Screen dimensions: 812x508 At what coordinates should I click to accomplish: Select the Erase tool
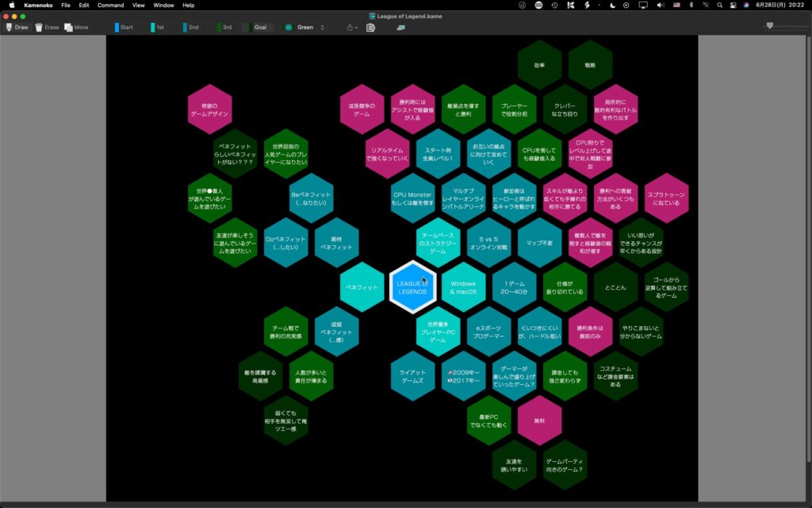[x=47, y=28]
